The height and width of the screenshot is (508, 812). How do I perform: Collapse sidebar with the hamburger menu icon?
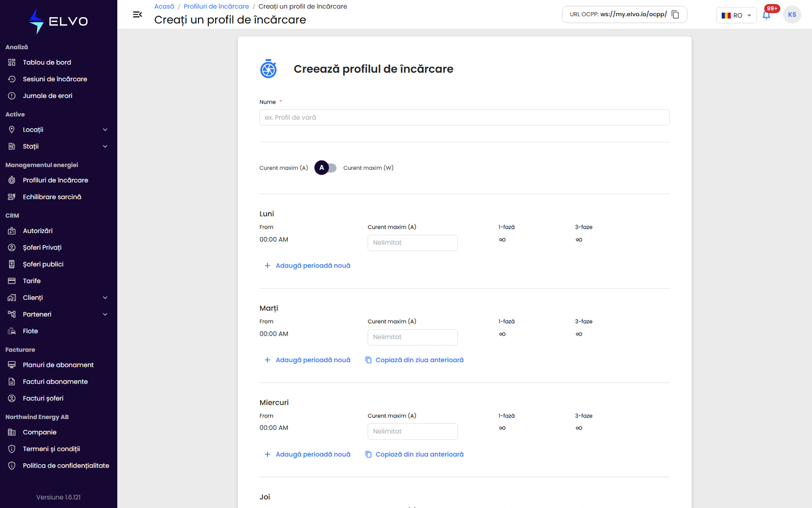pos(137,15)
